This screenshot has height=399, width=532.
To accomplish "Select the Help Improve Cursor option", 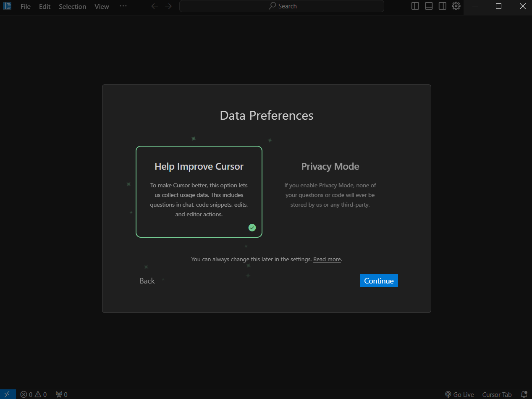I will click(199, 192).
